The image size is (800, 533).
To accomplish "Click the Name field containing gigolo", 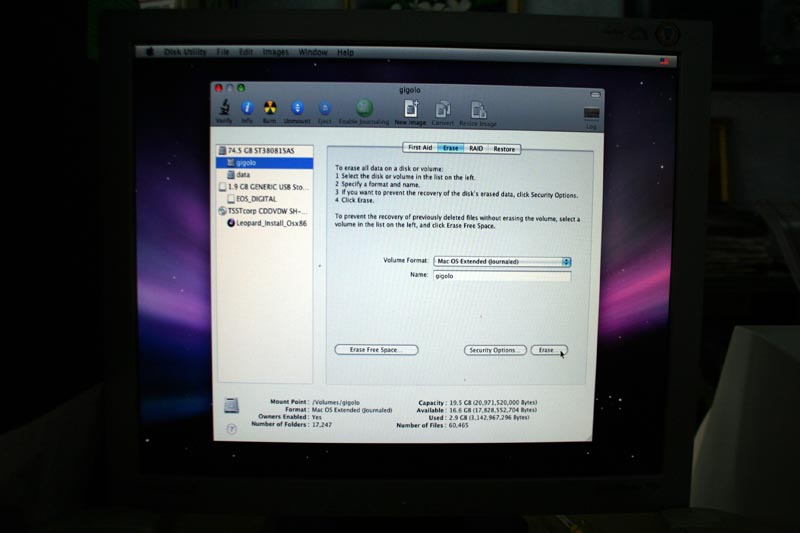I will [x=502, y=276].
